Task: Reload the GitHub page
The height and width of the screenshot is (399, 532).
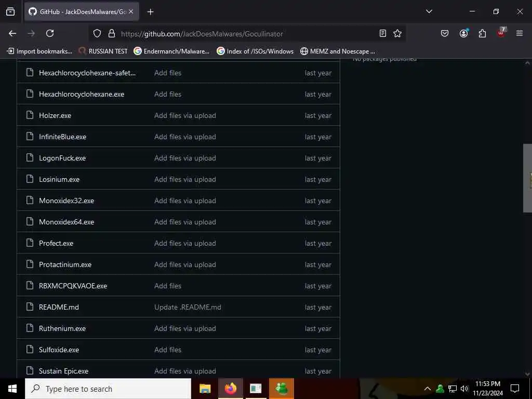Action: (x=50, y=33)
